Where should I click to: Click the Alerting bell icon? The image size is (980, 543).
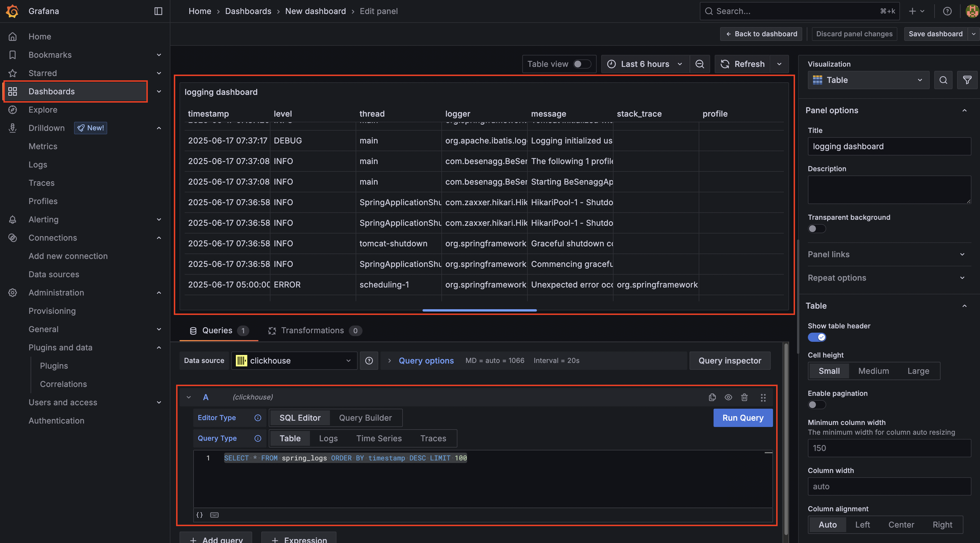click(x=13, y=219)
